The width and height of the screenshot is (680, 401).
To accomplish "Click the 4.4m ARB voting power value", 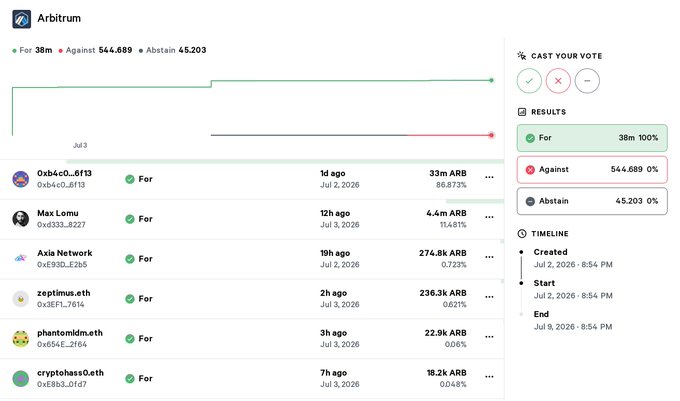I will pos(446,213).
